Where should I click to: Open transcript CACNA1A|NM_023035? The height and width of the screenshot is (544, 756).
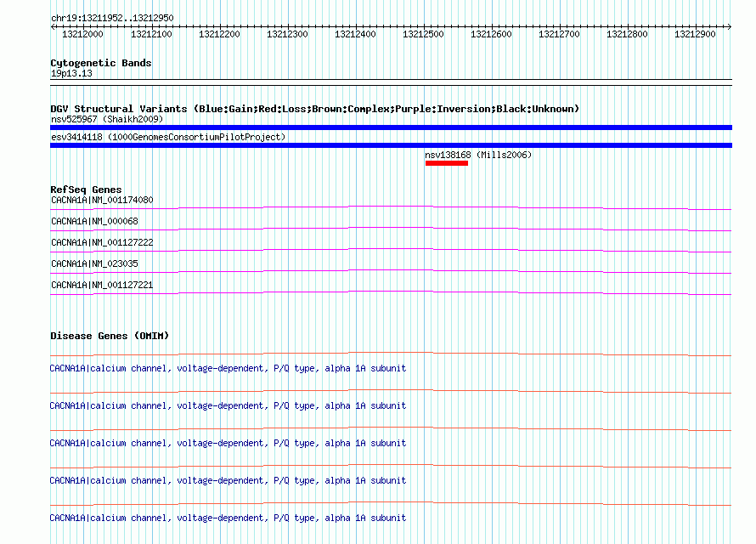pyautogui.click(x=94, y=263)
